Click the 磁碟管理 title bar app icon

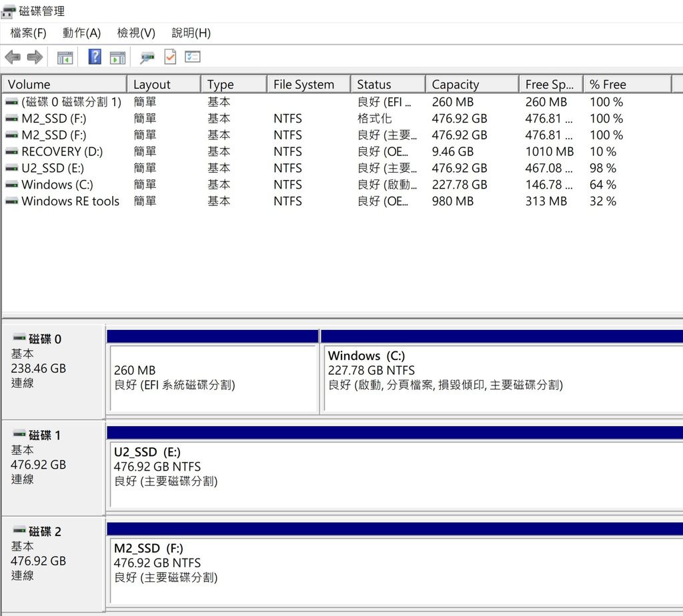point(8,12)
